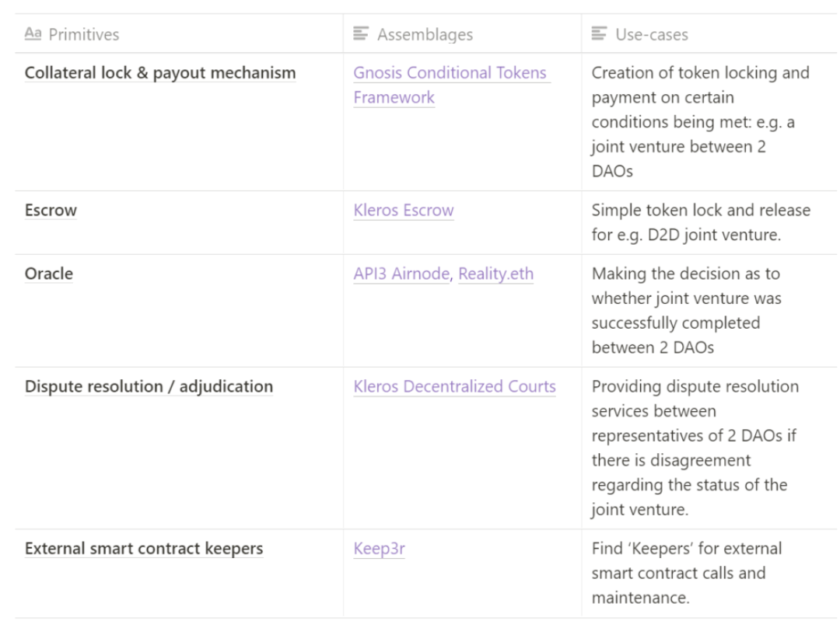
Task: Open the Use-cases column header
Action: click(651, 34)
